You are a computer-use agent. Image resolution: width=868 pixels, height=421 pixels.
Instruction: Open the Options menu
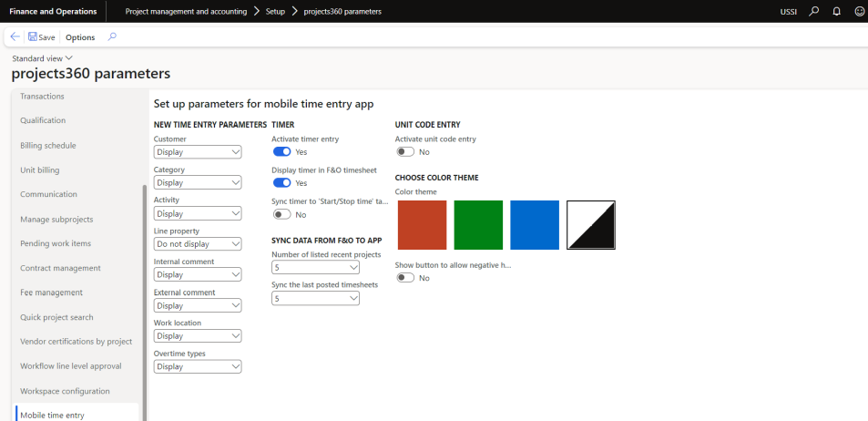(80, 37)
